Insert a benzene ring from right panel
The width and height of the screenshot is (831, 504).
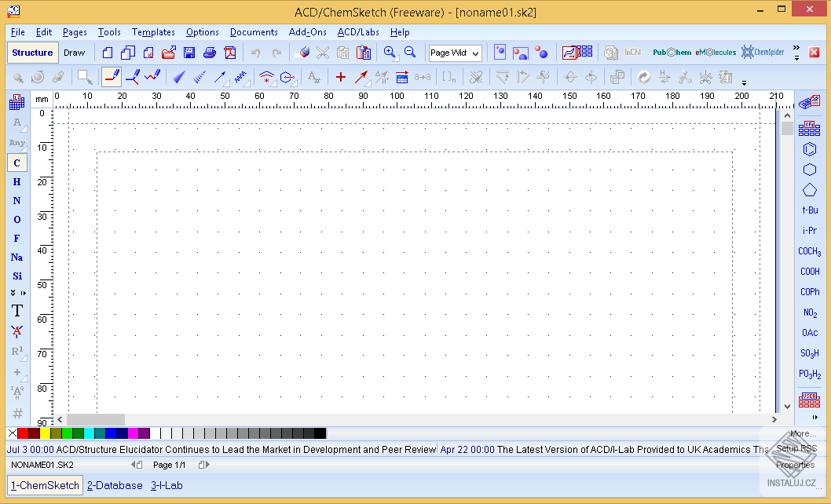(809, 149)
